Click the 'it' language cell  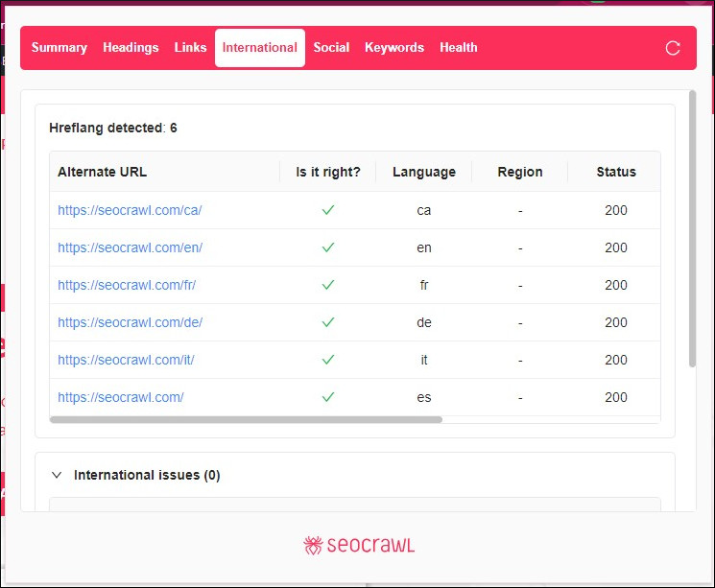click(x=424, y=360)
